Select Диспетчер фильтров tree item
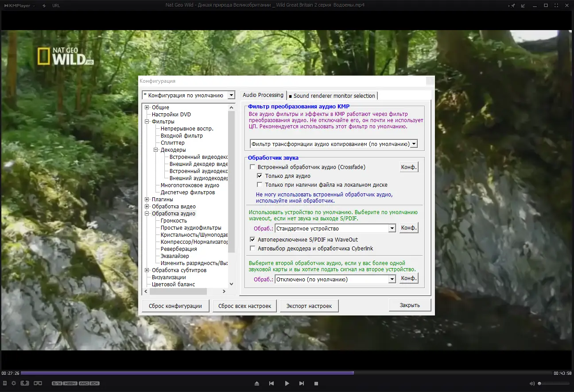The width and height of the screenshot is (574, 392). click(188, 192)
